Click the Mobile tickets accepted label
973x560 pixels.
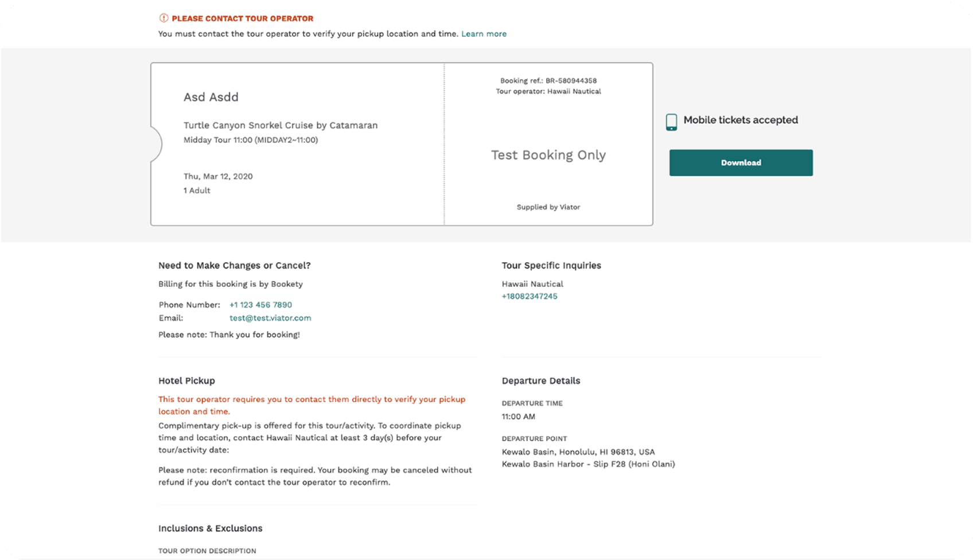(x=741, y=120)
